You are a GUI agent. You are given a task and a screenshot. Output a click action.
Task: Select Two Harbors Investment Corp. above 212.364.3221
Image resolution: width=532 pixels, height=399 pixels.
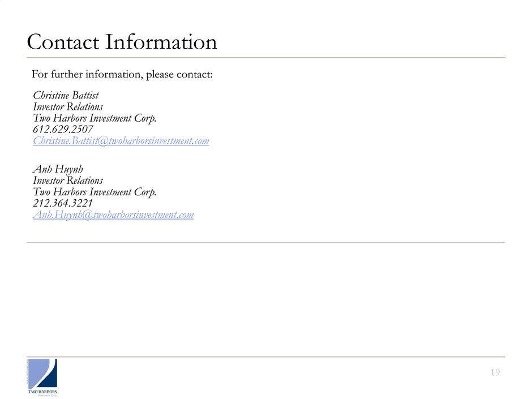pos(95,192)
